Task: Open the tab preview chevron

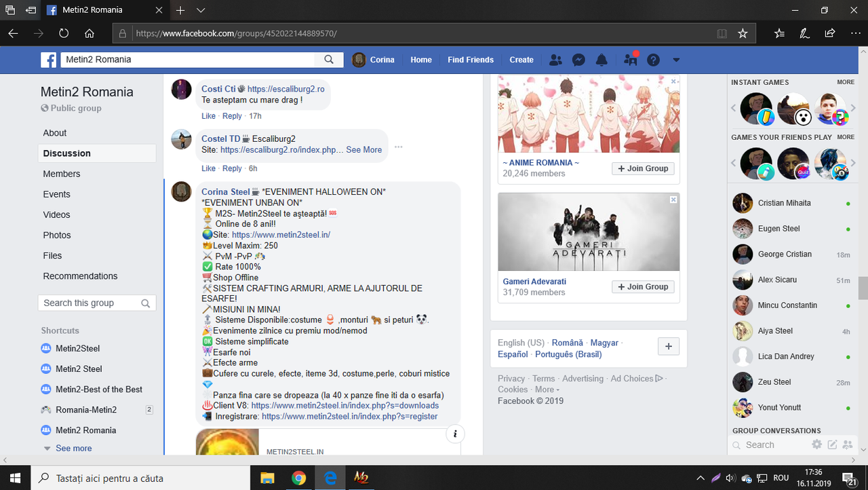Action: pyautogui.click(x=201, y=10)
